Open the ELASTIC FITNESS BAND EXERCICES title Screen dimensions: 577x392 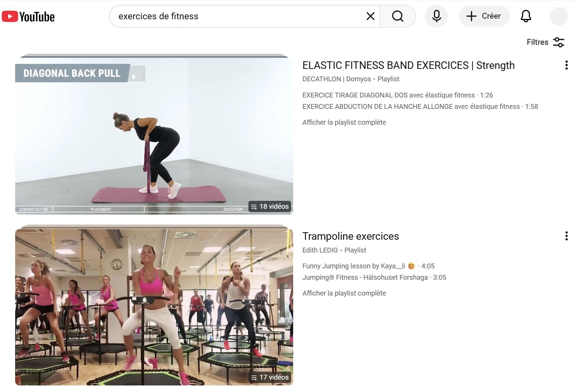tap(408, 65)
